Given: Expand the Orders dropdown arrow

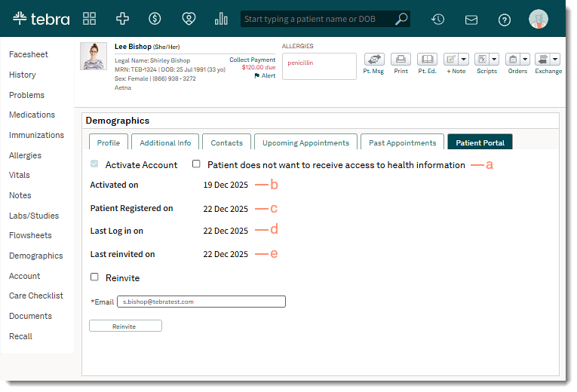Looking at the screenshot, I should tap(525, 60).
